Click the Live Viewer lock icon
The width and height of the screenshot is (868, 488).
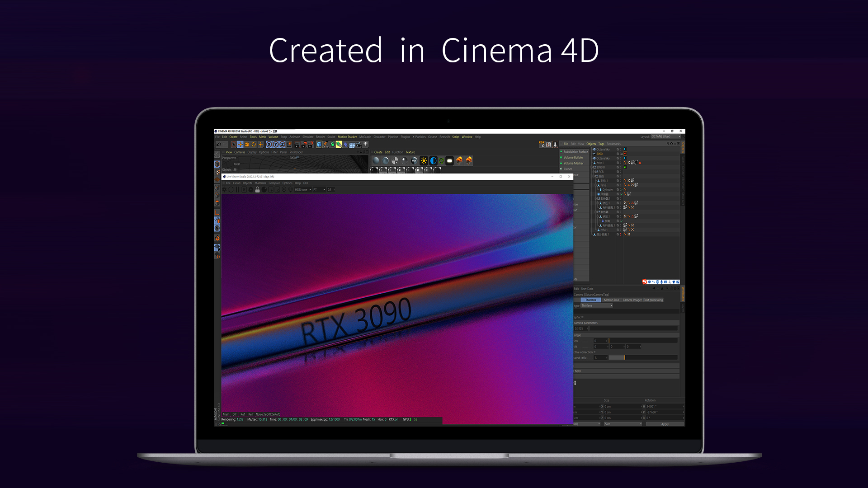[x=257, y=190]
